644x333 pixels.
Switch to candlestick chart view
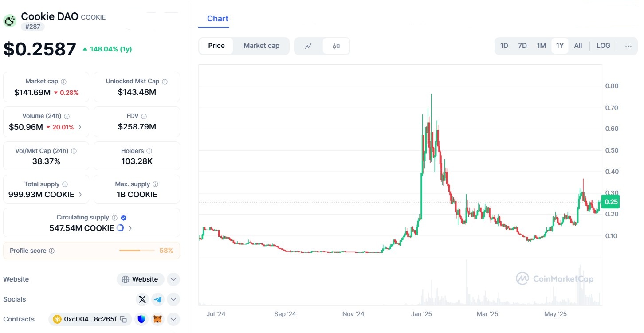click(336, 46)
